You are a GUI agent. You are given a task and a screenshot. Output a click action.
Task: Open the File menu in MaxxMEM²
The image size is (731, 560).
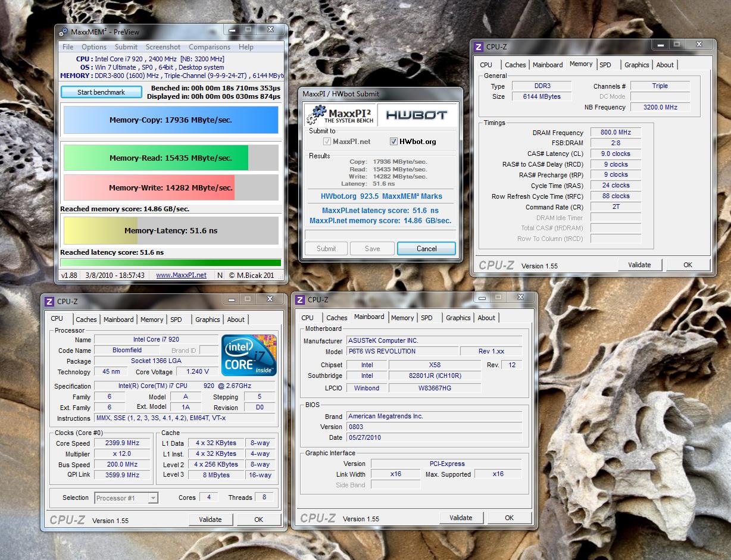pyautogui.click(x=68, y=47)
